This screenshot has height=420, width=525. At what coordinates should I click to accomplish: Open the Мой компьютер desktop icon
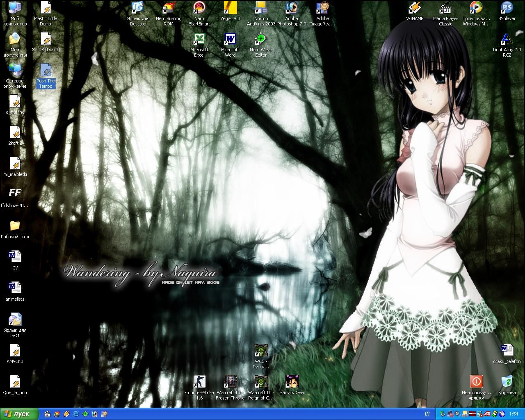[15, 14]
